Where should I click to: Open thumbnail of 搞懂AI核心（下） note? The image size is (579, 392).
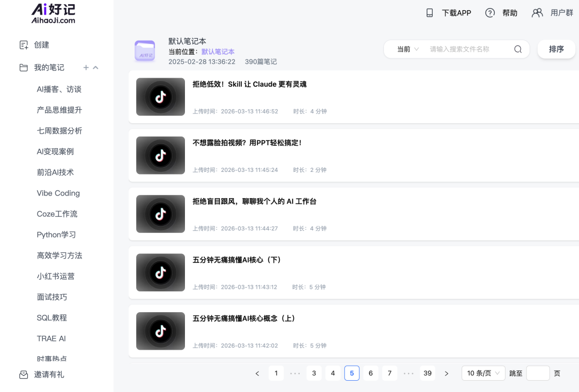click(161, 273)
